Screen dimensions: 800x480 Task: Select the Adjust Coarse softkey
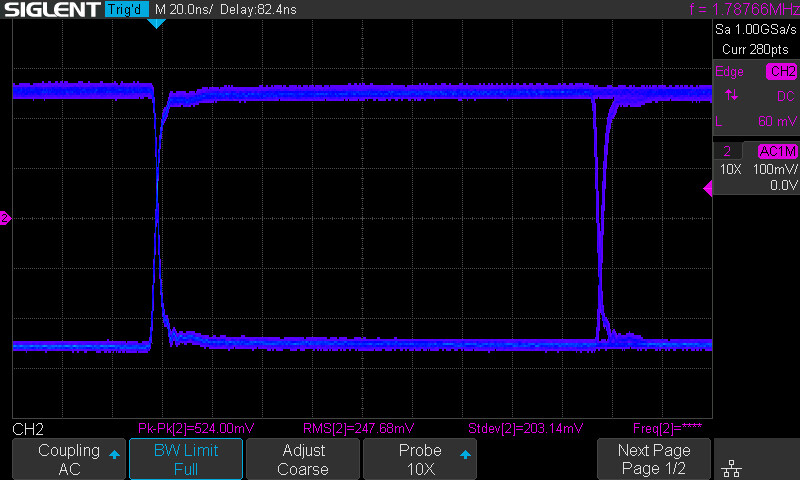click(x=303, y=459)
